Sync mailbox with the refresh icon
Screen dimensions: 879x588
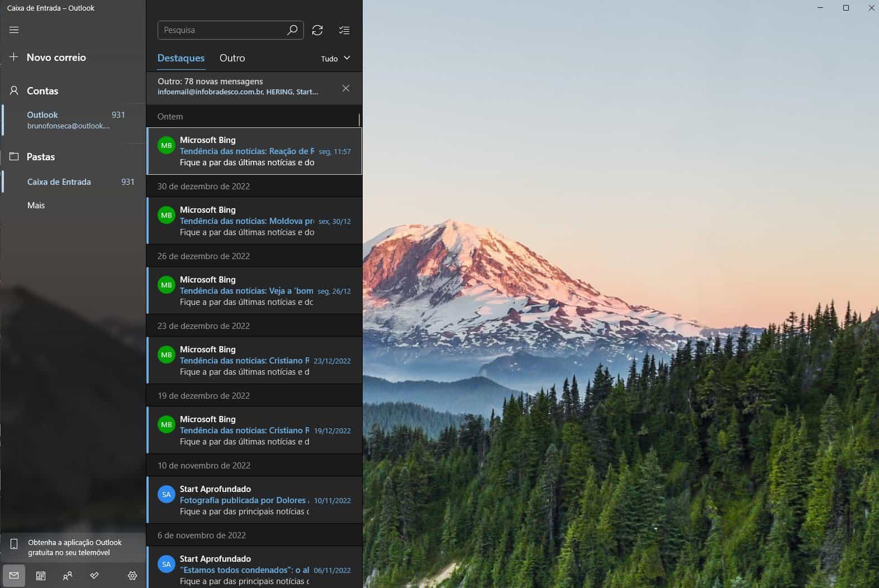point(317,30)
